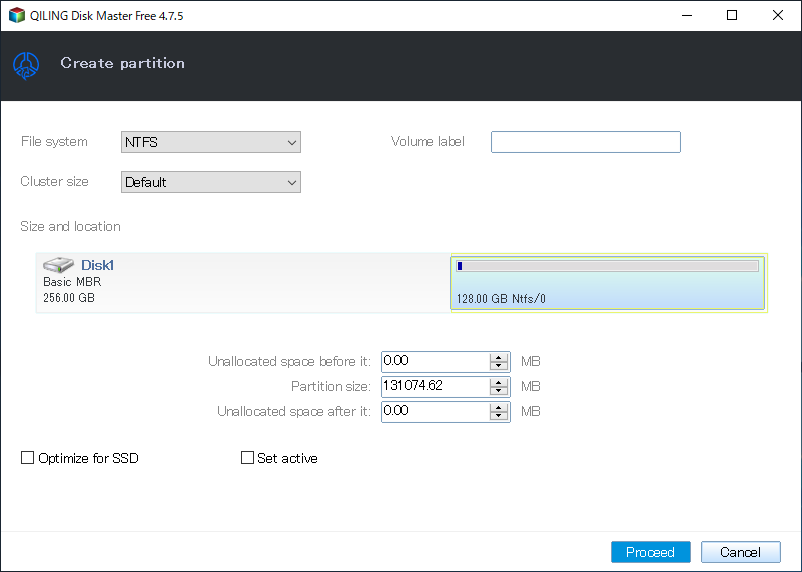This screenshot has height=572, width=802.
Task: Click the Volume label input field
Action: point(586,142)
